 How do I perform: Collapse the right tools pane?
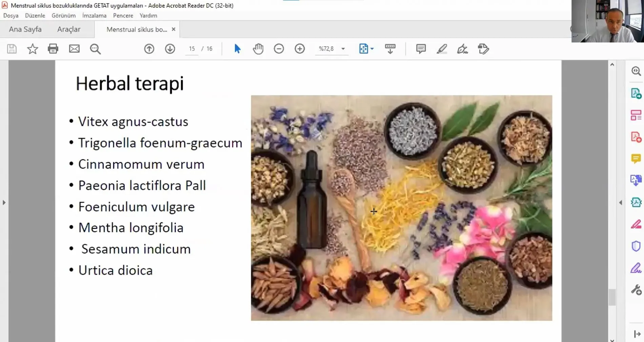pyautogui.click(x=620, y=203)
